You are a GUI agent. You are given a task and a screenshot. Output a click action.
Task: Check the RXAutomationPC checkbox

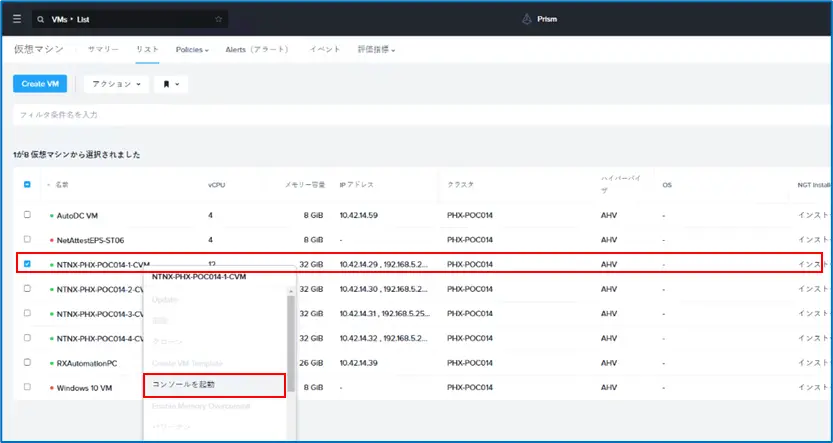click(x=27, y=362)
